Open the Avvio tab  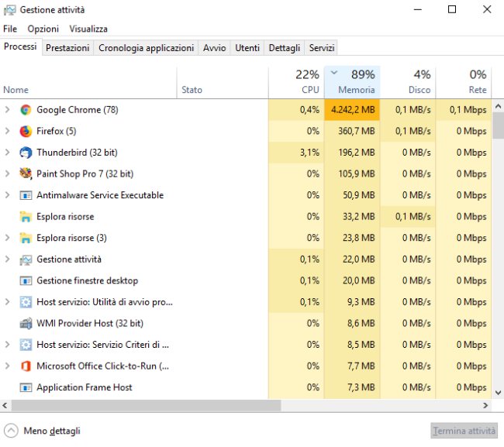pyautogui.click(x=214, y=48)
